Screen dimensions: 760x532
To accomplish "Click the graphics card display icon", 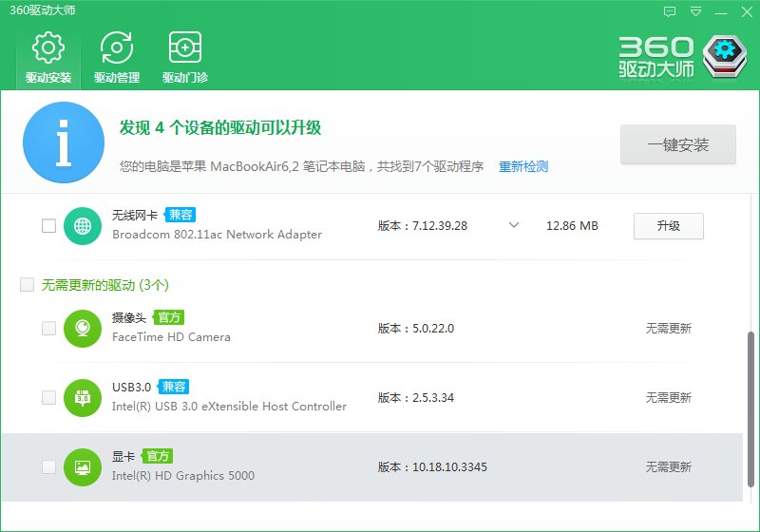I will pos(83,467).
